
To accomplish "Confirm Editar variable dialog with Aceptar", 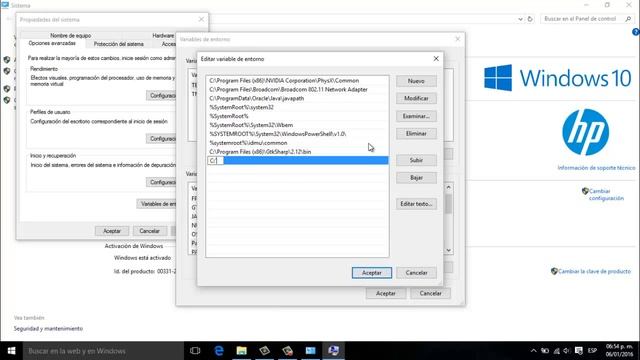I will (371, 273).
